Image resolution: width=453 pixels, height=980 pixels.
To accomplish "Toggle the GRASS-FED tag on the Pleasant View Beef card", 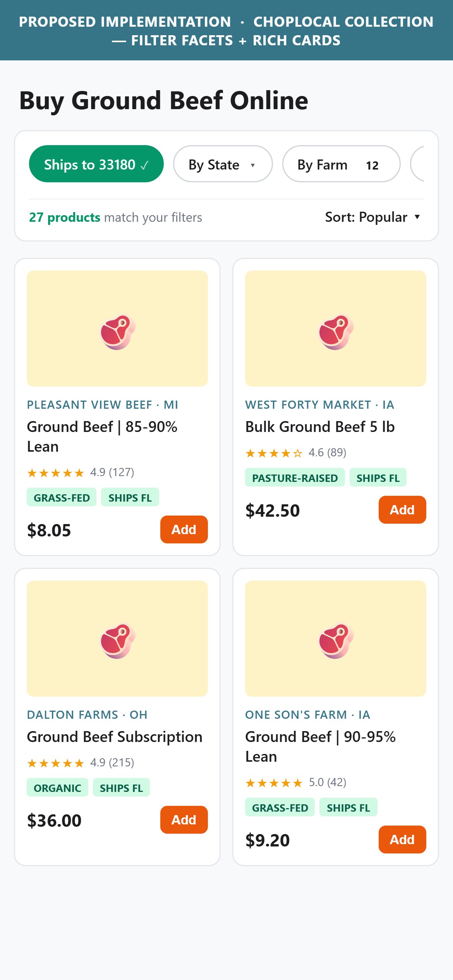I will click(x=62, y=497).
